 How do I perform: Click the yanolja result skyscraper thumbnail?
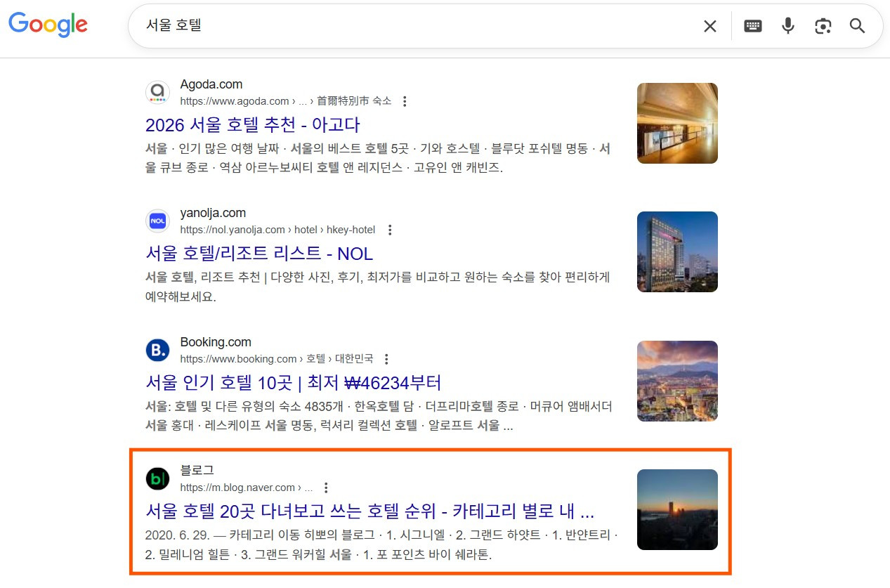coord(677,251)
